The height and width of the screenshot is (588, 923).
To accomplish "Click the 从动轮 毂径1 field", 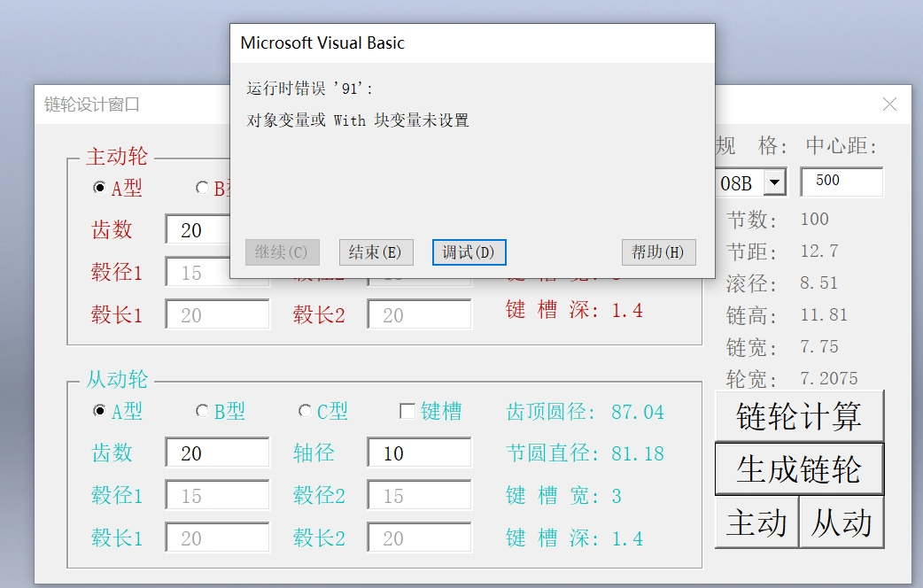I will click(x=217, y=495).
